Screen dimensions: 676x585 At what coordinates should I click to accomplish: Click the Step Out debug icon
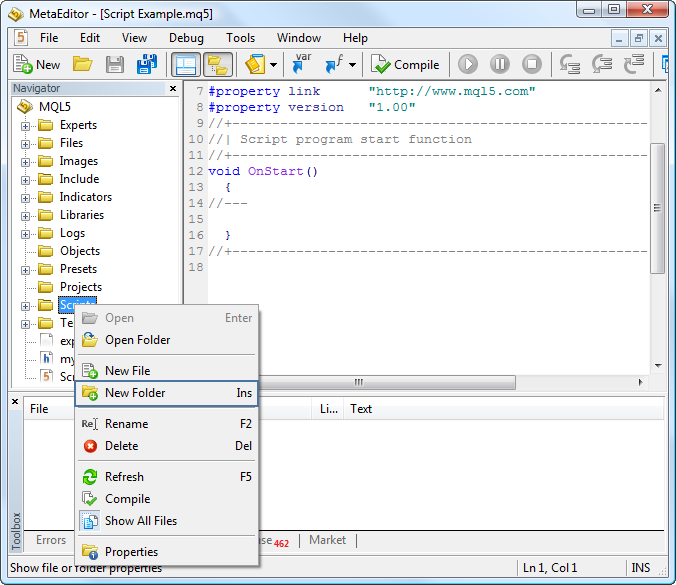634,64
